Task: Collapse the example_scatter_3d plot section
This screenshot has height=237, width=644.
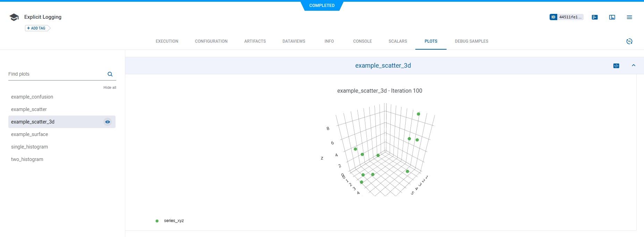Action: pos(634,66)
